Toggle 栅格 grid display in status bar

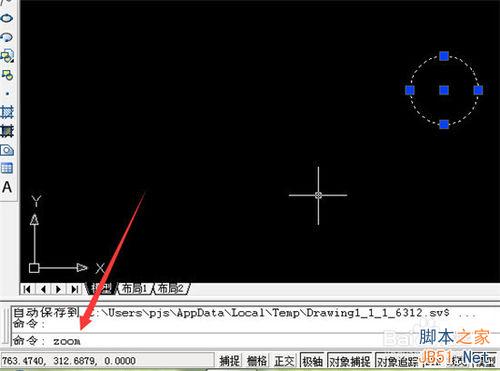(257, 361)
